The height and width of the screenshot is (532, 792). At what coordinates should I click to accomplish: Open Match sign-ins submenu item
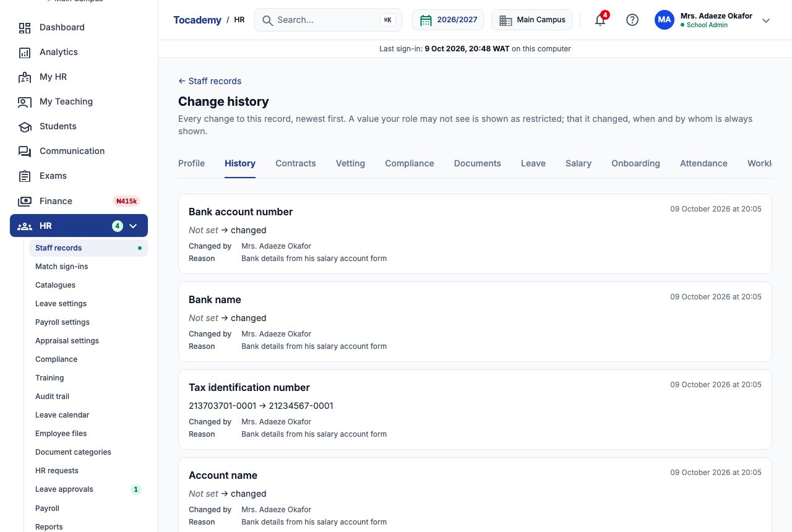[x=88, y=267]
